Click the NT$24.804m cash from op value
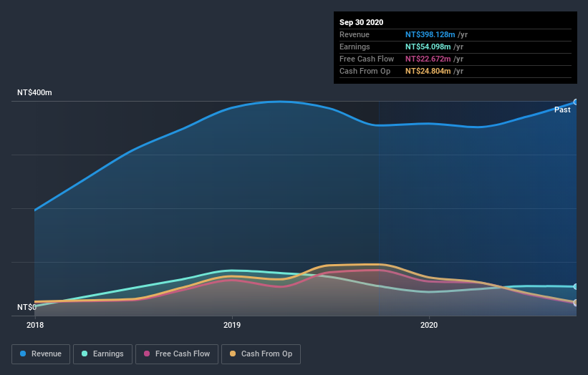Screen dimensions: 588x375 428,71
